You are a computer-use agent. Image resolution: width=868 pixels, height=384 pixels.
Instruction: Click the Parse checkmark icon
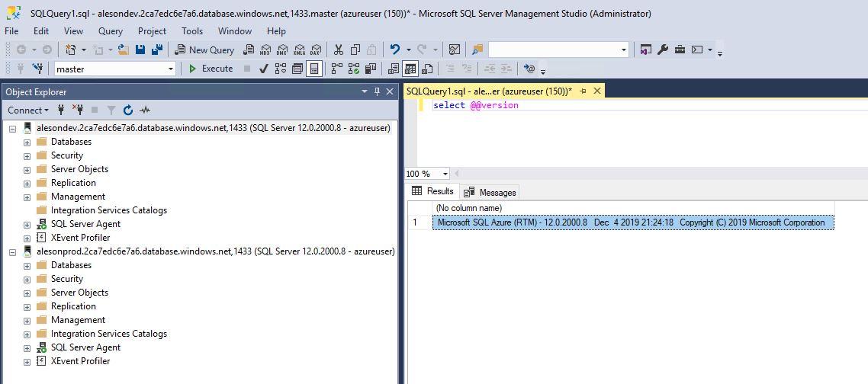pyautogui.click(x=263, y=69)
